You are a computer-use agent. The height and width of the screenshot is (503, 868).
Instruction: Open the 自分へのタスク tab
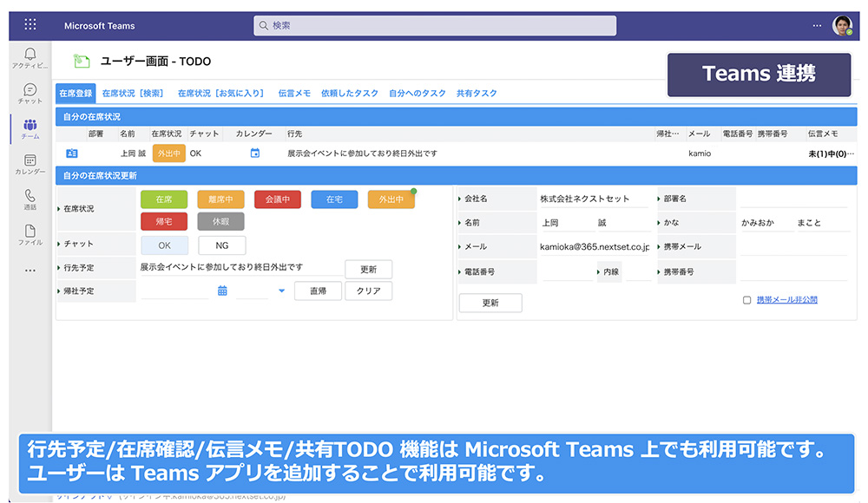(417, 93)
